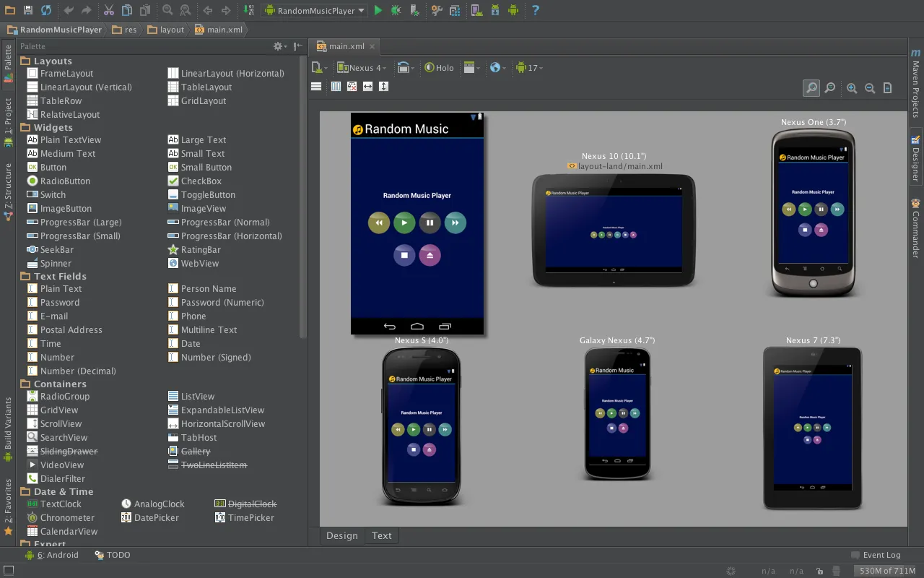
Task: Open palette settings gear icon
Action: tap(279, 46)
